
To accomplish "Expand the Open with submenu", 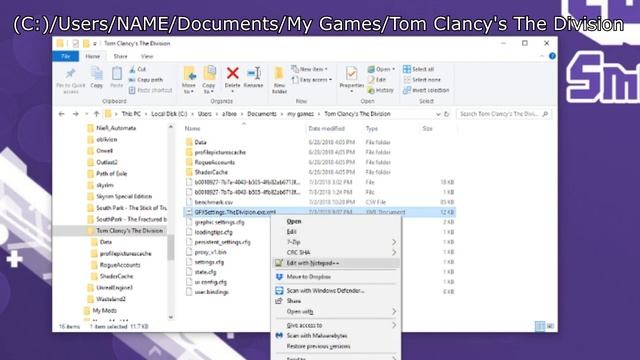I will [x=336, y=311].
